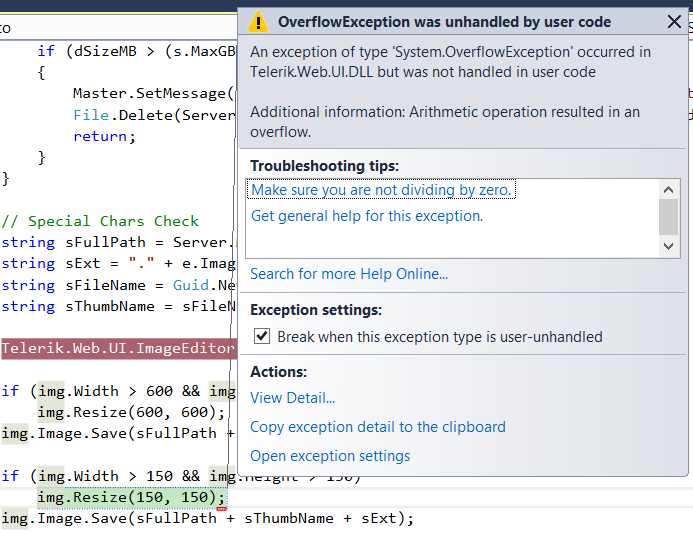Click the 'return;' statement in the code
Screen dimensions: 693x534
(x=105, y=136)
